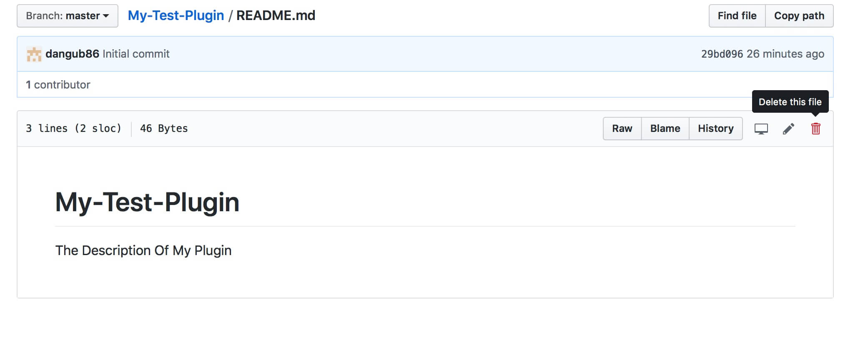Click Copy path button
868x344 pixels.
[799, 16]
